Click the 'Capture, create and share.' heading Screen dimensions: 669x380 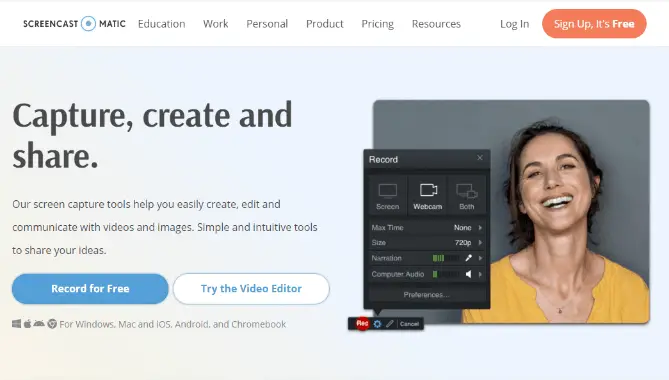pos(152,136)
